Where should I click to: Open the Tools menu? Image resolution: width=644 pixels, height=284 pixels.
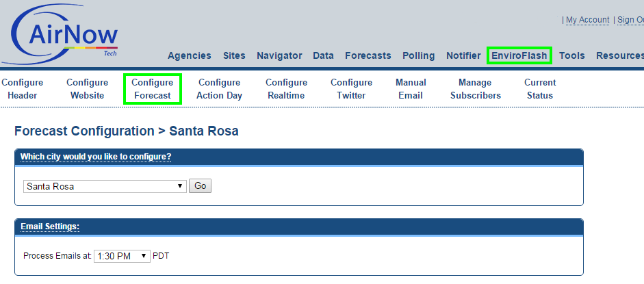coord(571,55)
